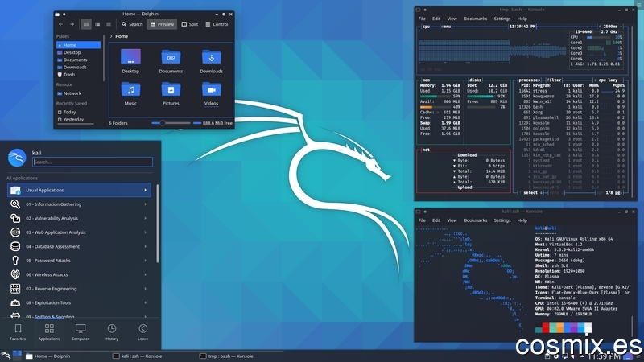The width and height of the screenshot is (644, 362).
Task: Click the Dolphin zoom slider handle
Action: 163,123
